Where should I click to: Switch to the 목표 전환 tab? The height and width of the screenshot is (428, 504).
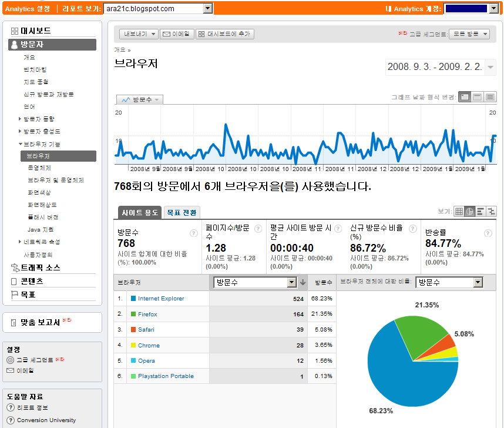(182, 213)
